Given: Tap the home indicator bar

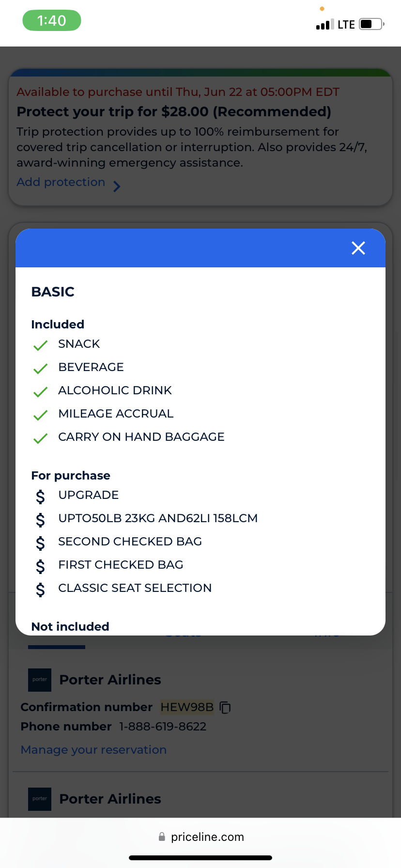Looking at the screenshot, I should pos(200,858).
